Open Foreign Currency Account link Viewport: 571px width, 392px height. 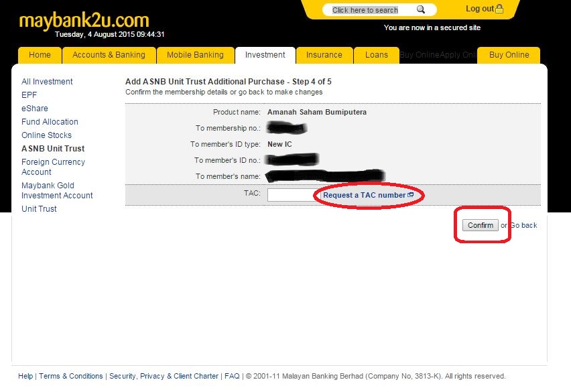tap(53, 167)
